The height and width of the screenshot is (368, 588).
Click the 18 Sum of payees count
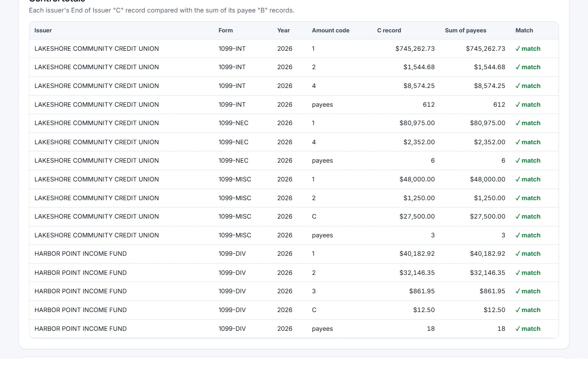501,329
